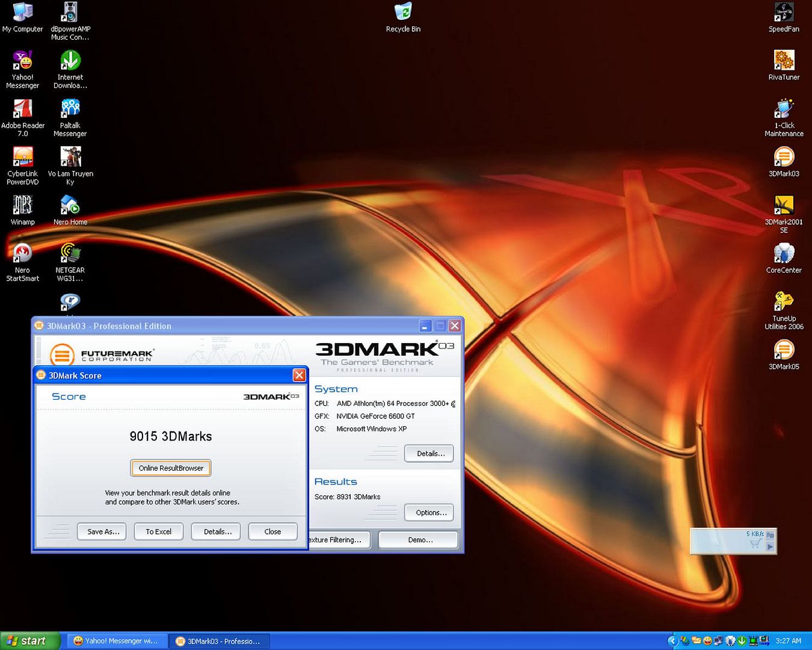Export score with To Excel button
The height and width of the screenshot is (650, 812).
pos(158,531)
